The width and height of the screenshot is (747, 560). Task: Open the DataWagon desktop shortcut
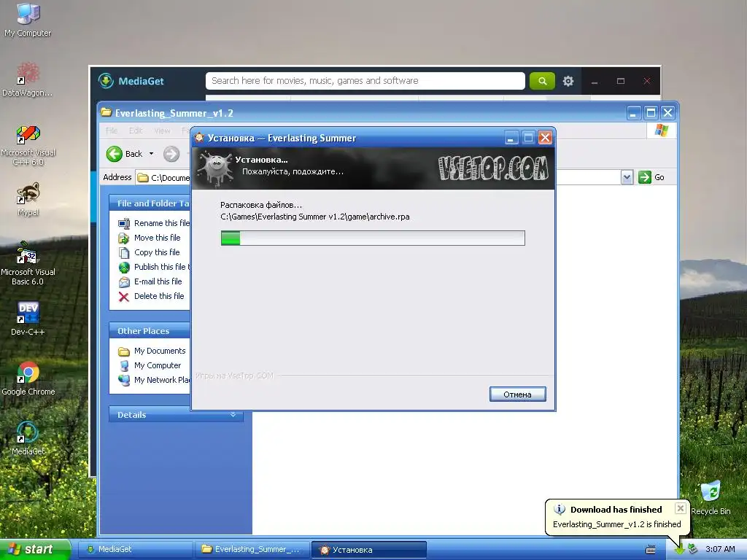pos(28,79)
